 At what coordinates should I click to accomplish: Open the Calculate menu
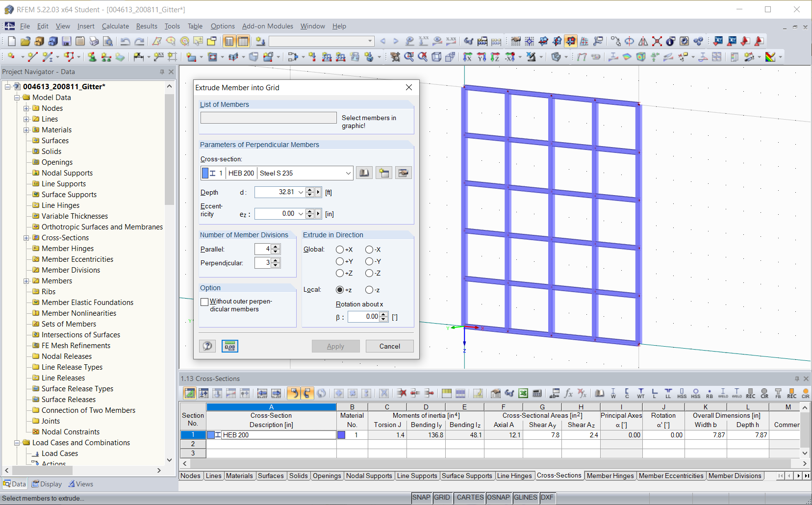click(x=115, y=26)
